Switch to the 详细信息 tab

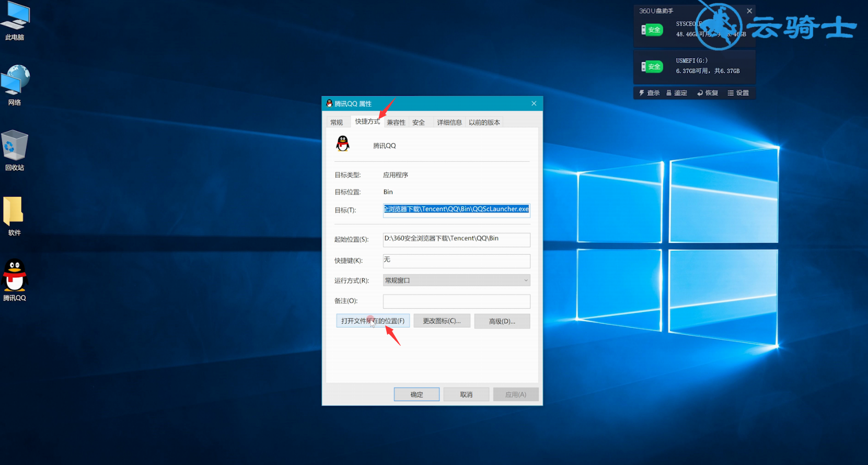[x=449, y=122]
